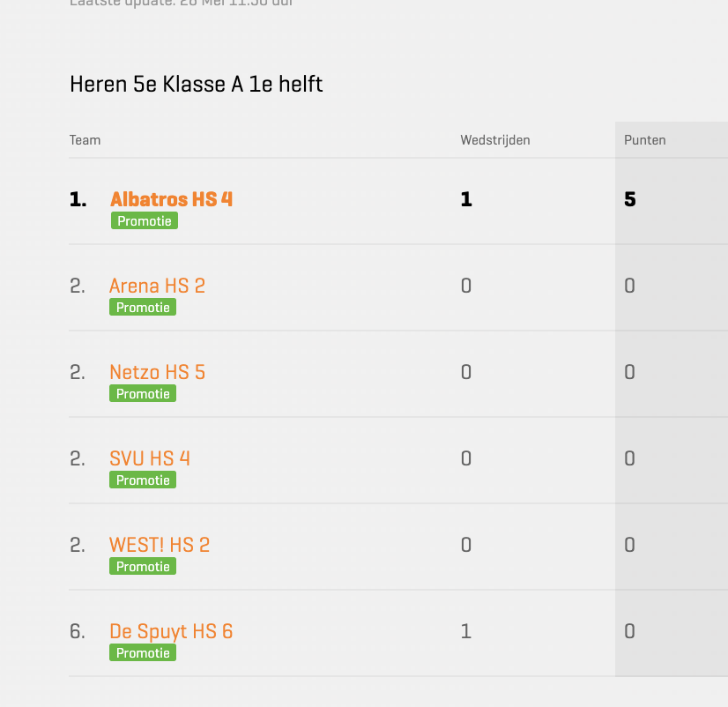Viewport: 728px width, 707px height.
Task: Click Punten value 5 for Albatros HS 4
Action: 629,199
